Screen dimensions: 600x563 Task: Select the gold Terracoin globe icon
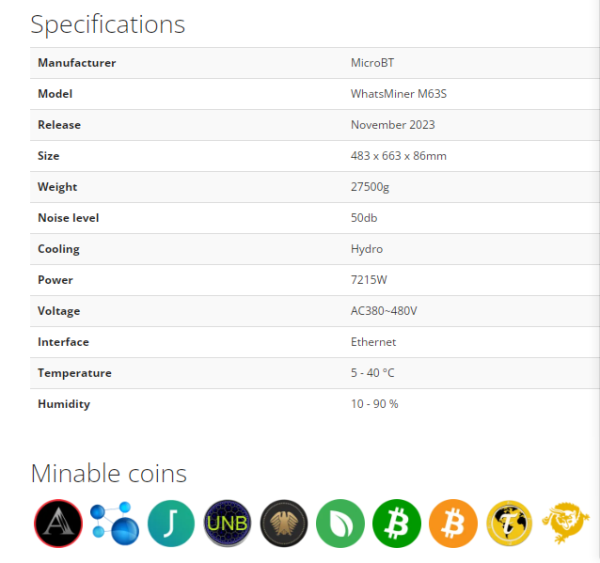(509, 523)
